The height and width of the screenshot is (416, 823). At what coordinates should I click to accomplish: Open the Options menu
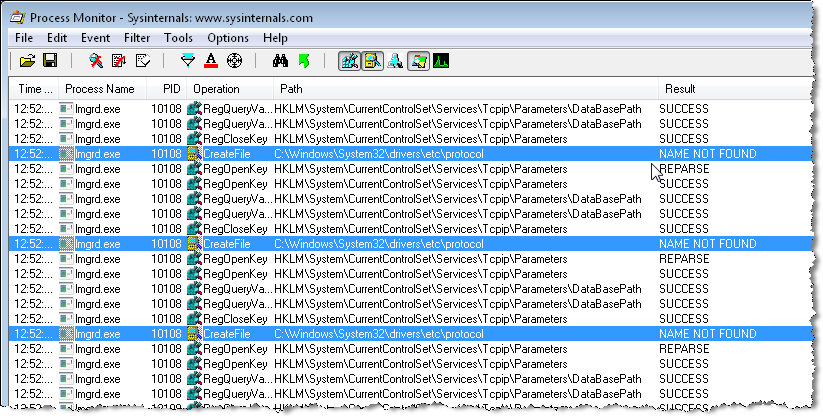227,38
